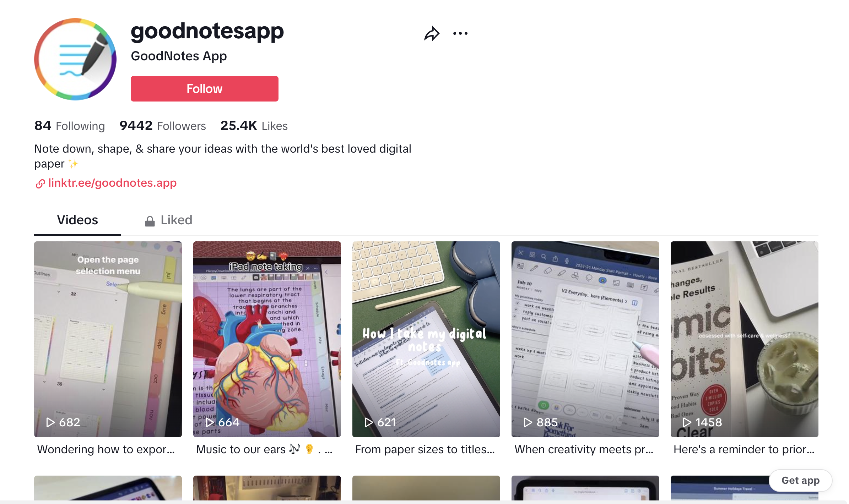Switch to the Videos tab

click(77, 220)
